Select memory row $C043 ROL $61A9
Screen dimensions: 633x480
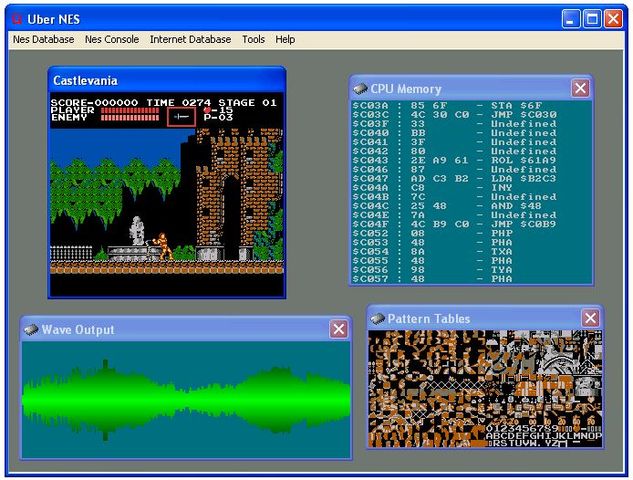tap(455, 160)
